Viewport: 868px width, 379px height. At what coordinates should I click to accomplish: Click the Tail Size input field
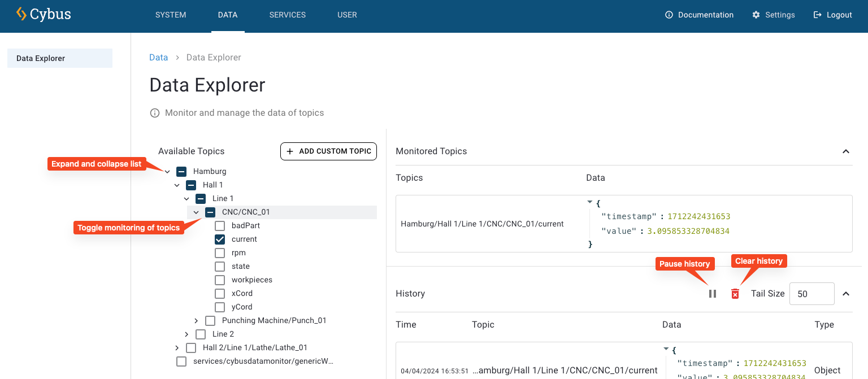[x=812, y=293]
